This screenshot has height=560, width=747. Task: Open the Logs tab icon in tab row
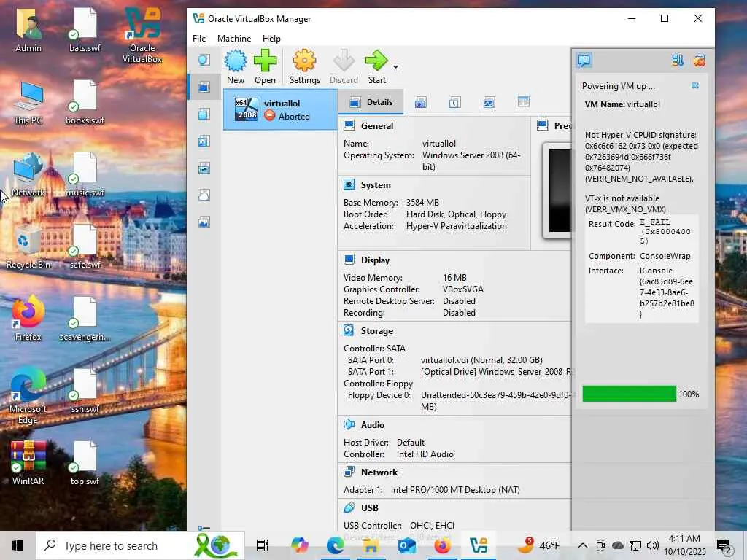tap(454, 102)
